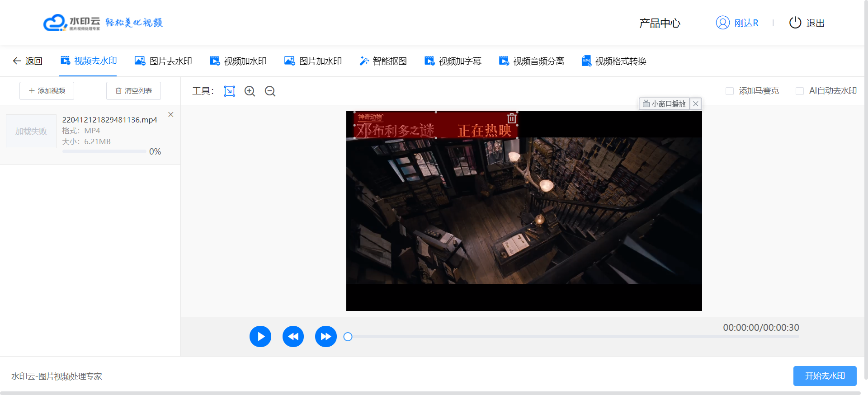Click the playback progress slider handle
868x395 pixels.
[348, 337]
